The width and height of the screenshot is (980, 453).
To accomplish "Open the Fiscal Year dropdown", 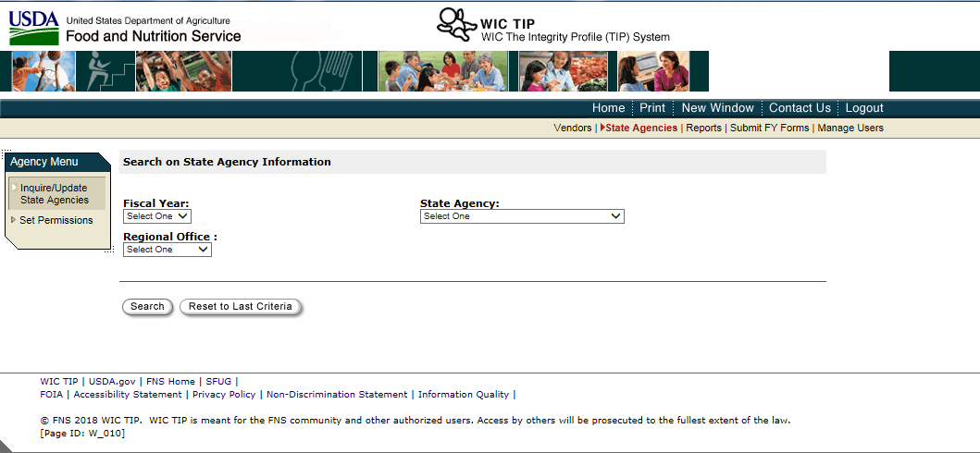I will coord(157,216).
